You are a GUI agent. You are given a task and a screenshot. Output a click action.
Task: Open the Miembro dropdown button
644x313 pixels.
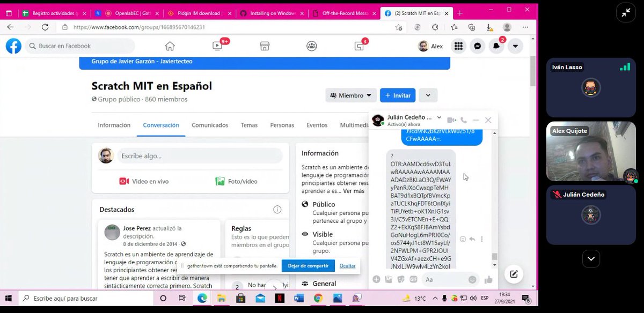(x=350, y=95)
